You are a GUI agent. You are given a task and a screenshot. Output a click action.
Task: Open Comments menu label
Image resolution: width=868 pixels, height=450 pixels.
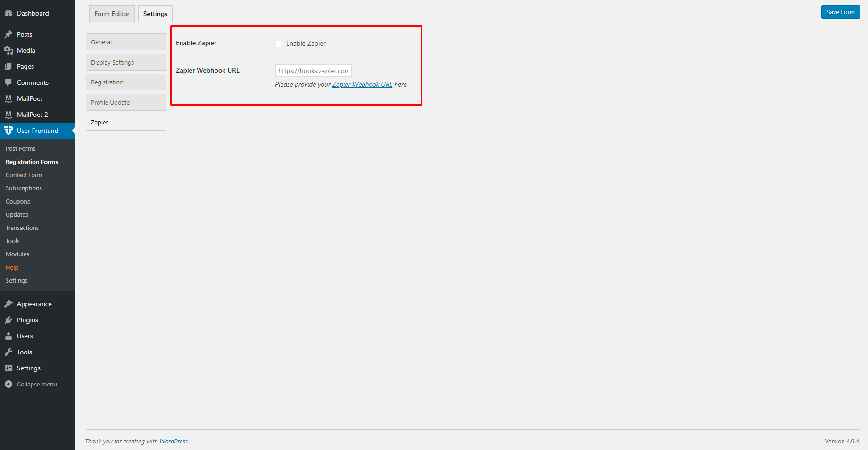[x=33, y=82]
